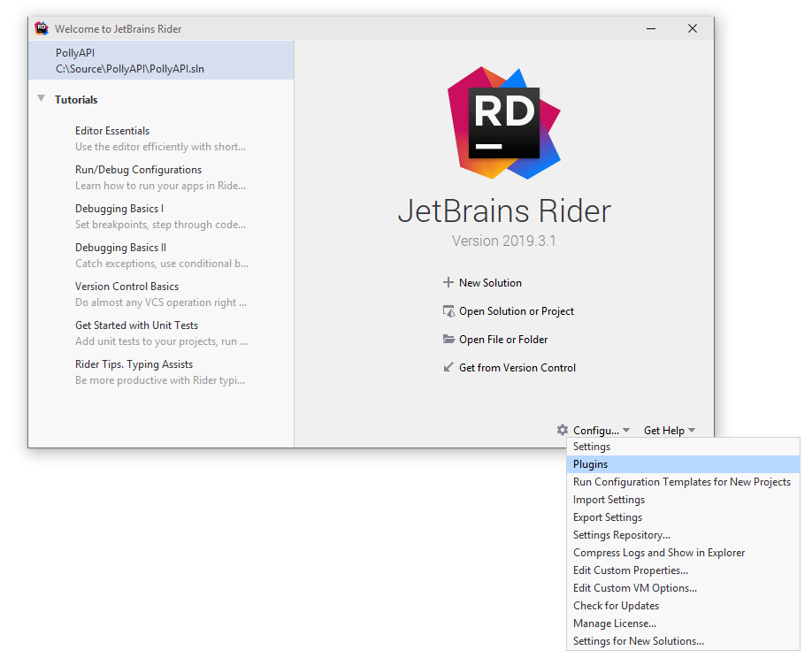The image size is (812, 658).
Task: Collapse the Tutorials section triangle
Action: [x=42, y=99]
